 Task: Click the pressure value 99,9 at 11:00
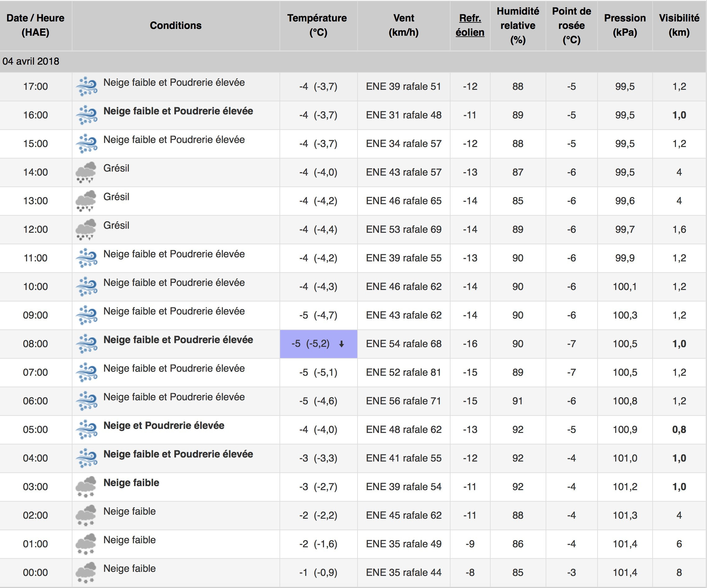point(625,258)
